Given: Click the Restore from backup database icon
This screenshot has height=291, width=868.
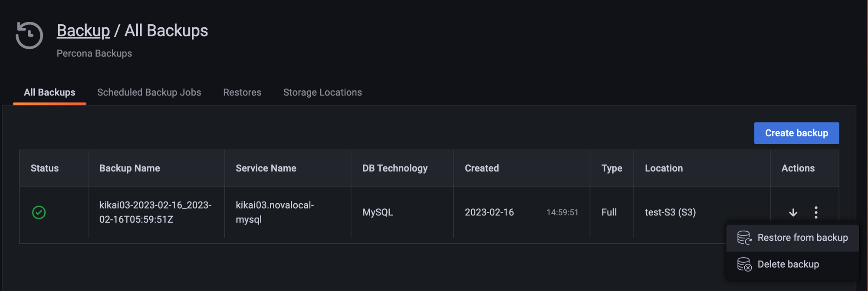Looking at the screenshot, I should click(744, 238).
